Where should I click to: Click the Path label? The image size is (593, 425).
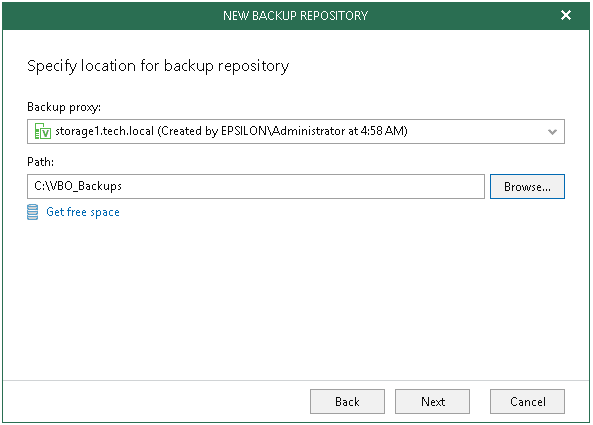coord(40,162)
